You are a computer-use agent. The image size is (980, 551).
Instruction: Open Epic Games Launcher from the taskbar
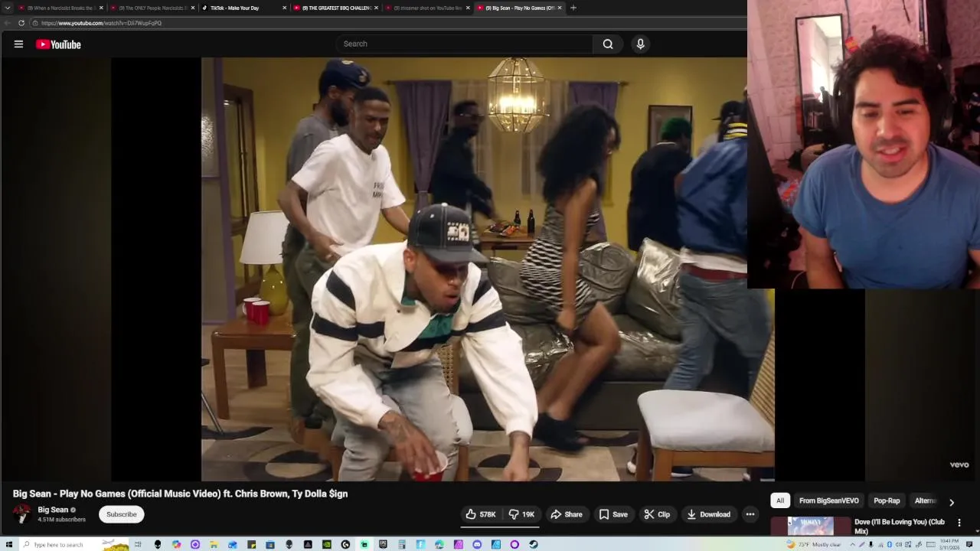pyautogui.click(x=383, y=544)
